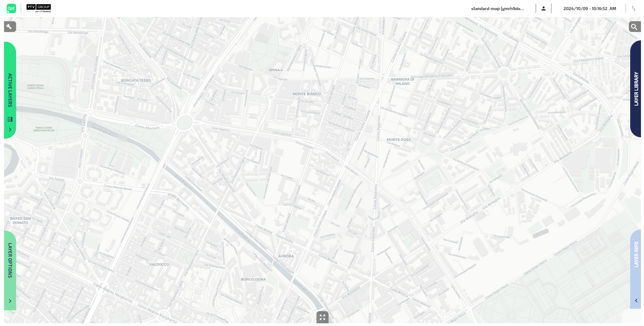Open the Layer Options tab
Image resolution: width=644 pixels, height=326 pixels.
pos(10,260)
